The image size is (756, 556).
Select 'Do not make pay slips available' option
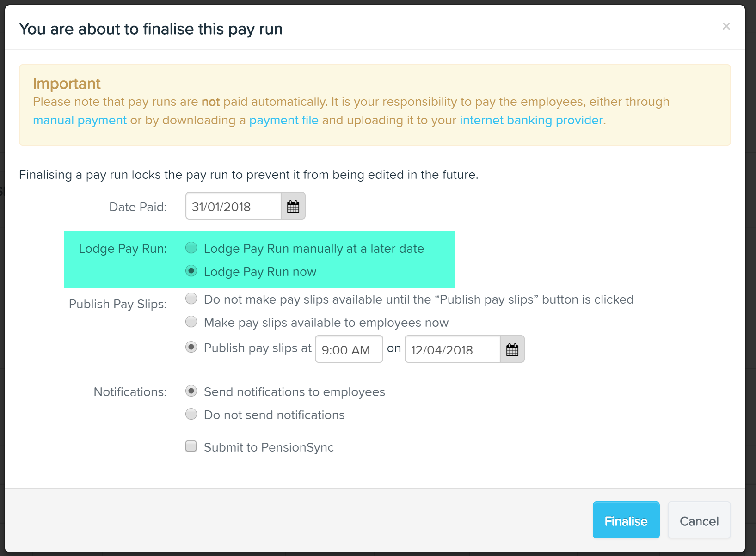[191, 299]
